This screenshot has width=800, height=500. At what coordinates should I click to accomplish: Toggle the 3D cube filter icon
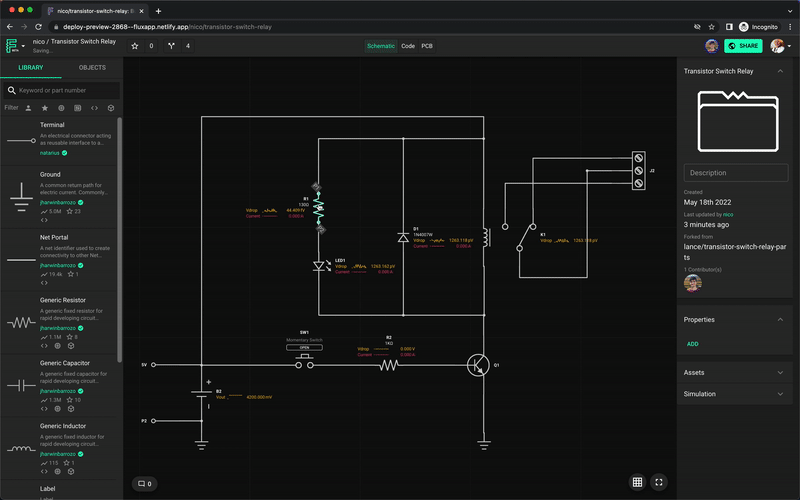tap(111, 108)
